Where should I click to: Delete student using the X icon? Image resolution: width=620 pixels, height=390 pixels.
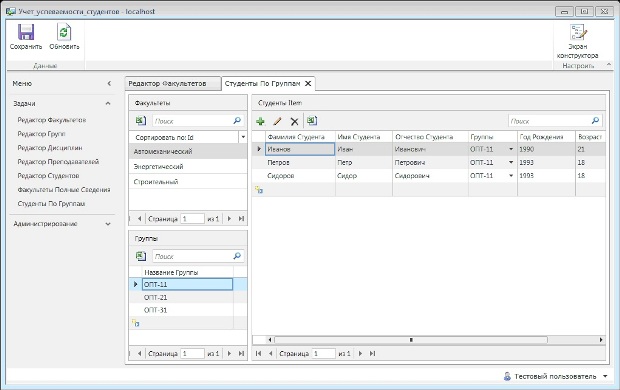tap(294, 121)
